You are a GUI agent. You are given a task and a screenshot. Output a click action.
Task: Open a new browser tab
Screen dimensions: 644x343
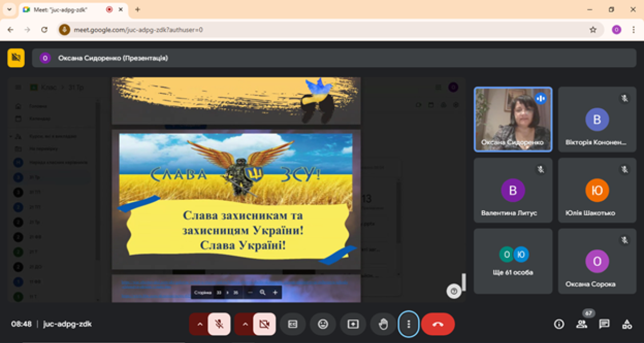tap(138, 9)
